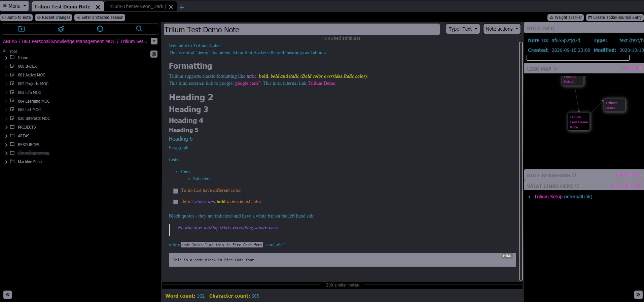Open a new tab with plus icon

coord(182,7)
